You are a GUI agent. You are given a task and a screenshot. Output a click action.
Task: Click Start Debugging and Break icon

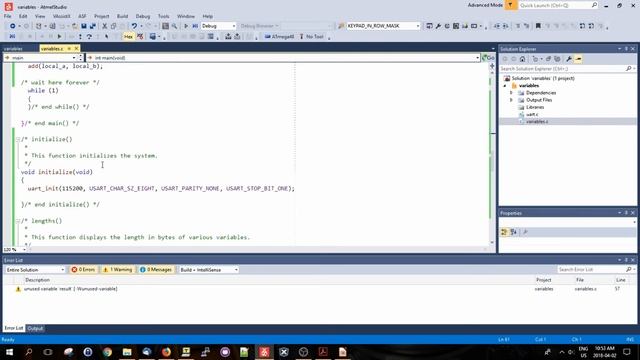[x=195, y=26]
